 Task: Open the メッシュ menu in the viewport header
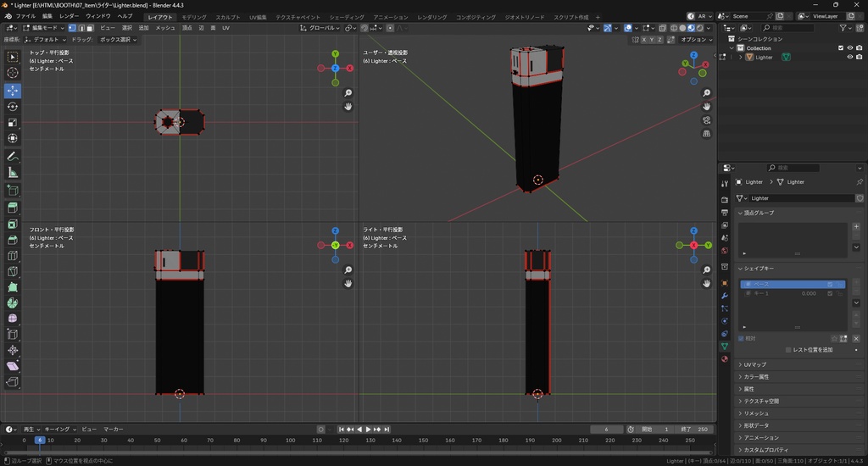(165, 28)
